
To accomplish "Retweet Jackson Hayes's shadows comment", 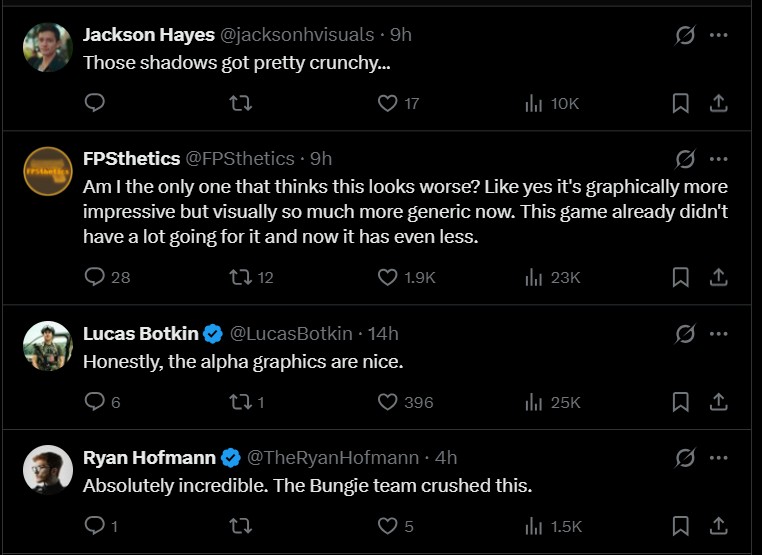I will point(241,103).
